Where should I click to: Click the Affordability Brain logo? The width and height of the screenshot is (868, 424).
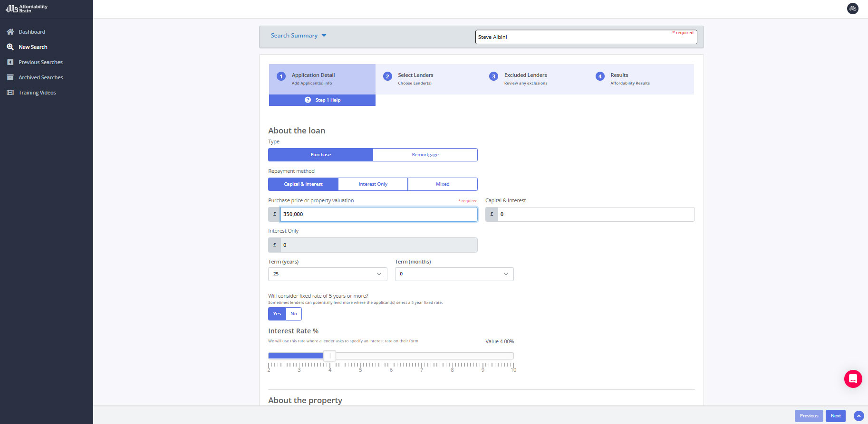[27, 9]
